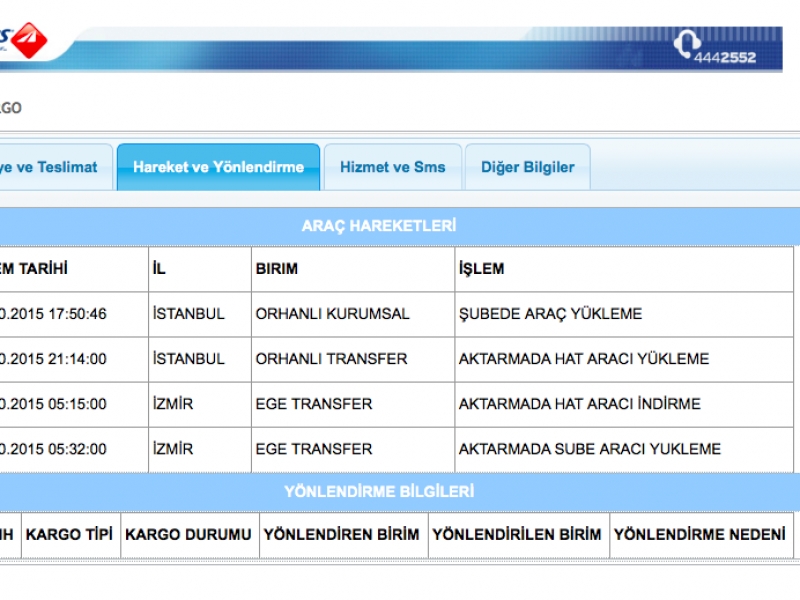Viewport: 800px width, 600px height.
Task: Select the Teslimat tab at left
Action: pyautogui.click(x=52, y=167)
